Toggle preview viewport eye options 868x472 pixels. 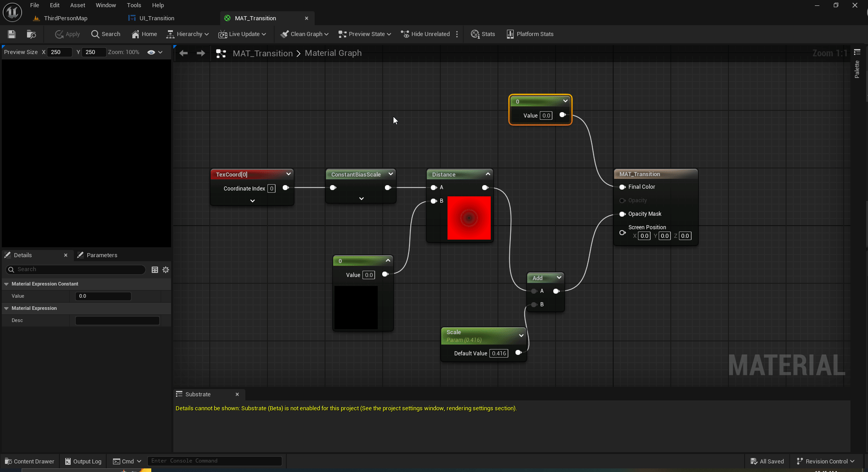[155, 52]
